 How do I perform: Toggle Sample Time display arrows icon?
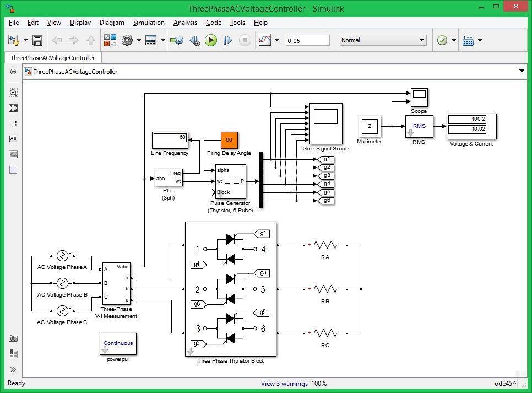pos(13,123)
